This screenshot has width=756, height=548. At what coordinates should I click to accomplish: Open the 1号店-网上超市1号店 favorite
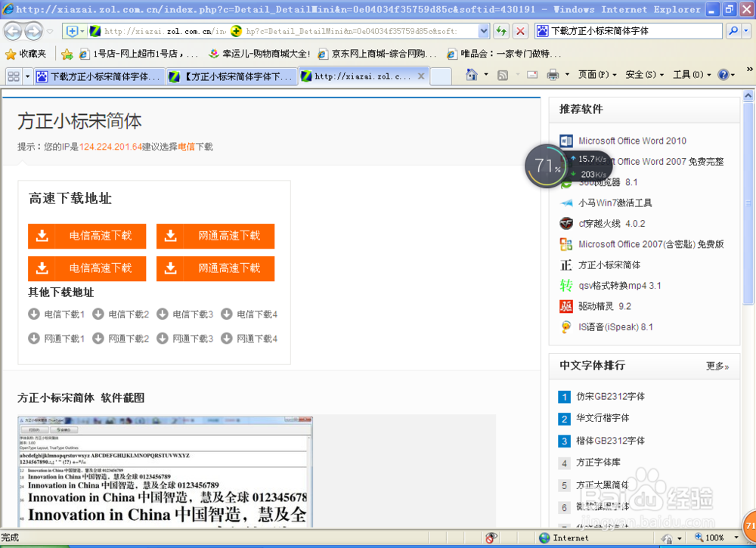(x=139, y=54)
